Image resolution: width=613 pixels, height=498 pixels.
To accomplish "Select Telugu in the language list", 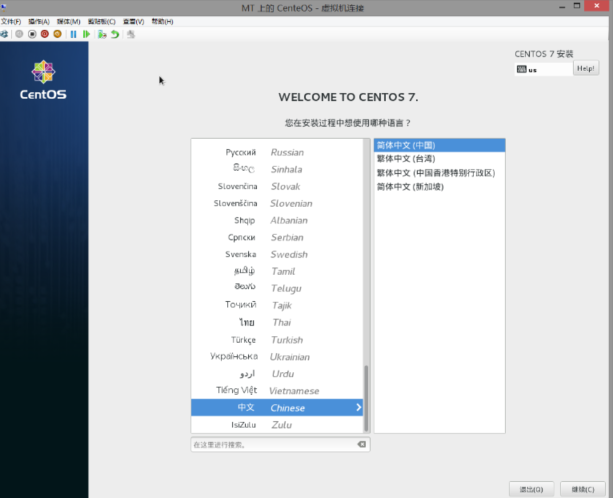I will (277, 288).
